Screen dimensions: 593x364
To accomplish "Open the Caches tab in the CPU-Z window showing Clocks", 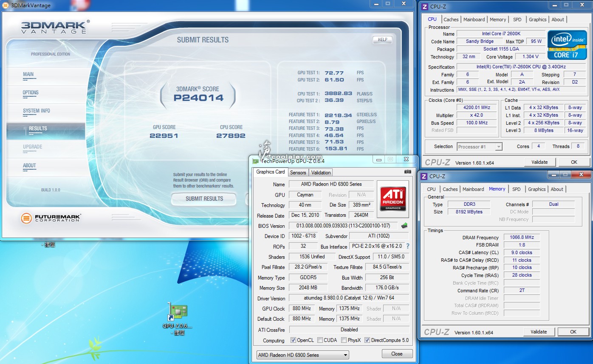I will click(x=451, y=20).
